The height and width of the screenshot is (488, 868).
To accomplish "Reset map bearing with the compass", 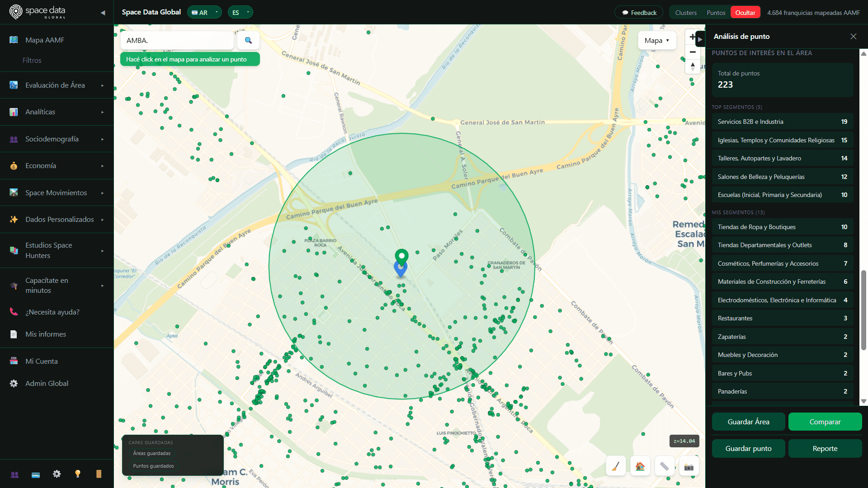I will click(x=692, y=66).
